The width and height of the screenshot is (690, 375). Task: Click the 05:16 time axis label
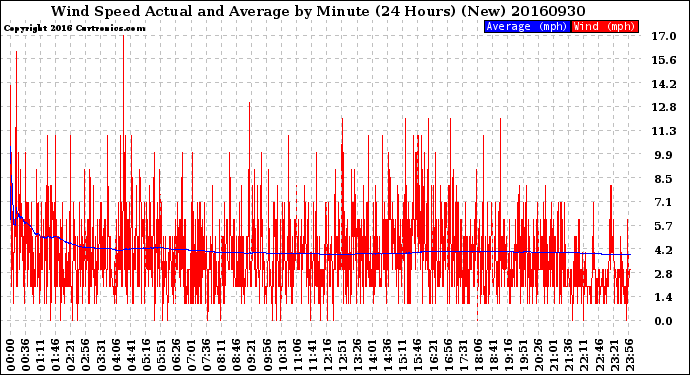[x=146, y=355]
